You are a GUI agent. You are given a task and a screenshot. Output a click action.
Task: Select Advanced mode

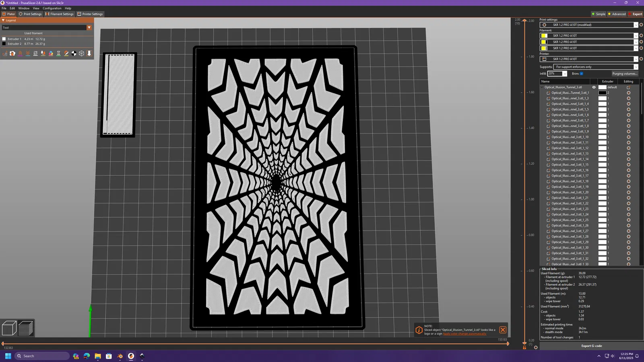617,14
